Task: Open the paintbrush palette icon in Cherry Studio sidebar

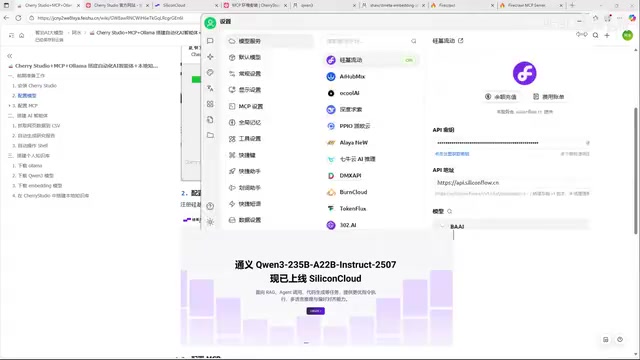Action: point(210,72)
